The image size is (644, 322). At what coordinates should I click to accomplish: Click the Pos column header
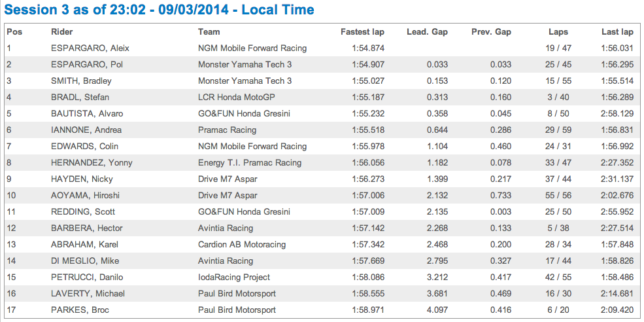pyautogui.click(x=15, y=31)
